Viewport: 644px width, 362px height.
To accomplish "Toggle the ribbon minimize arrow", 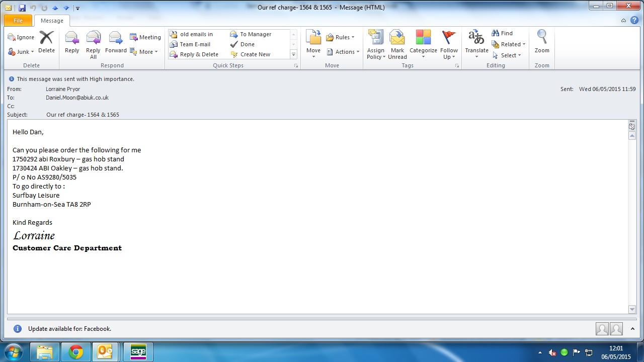I will point(623,21).
